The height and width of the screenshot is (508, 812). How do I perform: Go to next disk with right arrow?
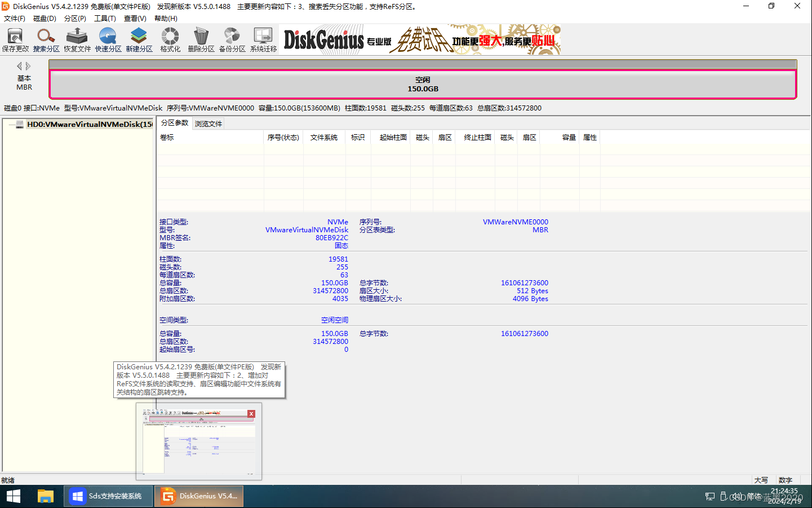coord(28,66)
